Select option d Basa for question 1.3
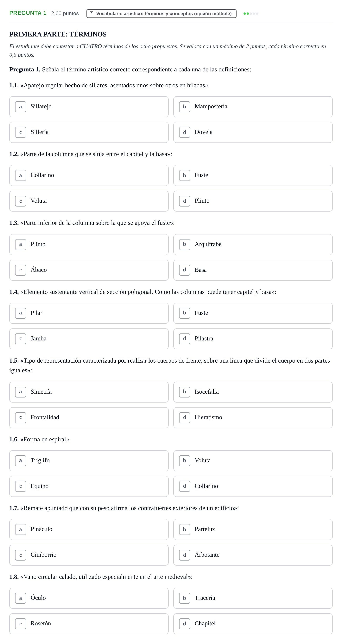Viewport: 342px width, 644px height. (x=253, y=270)
